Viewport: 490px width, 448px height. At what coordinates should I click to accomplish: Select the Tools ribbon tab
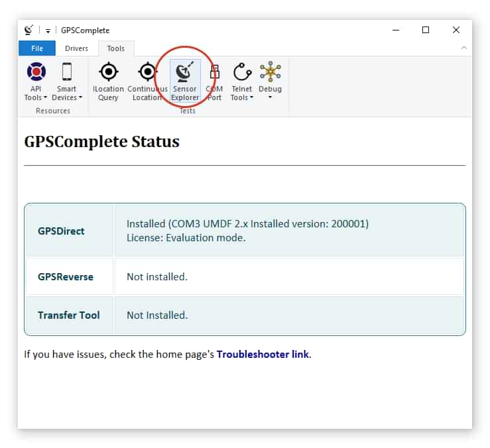coord(116,48)
